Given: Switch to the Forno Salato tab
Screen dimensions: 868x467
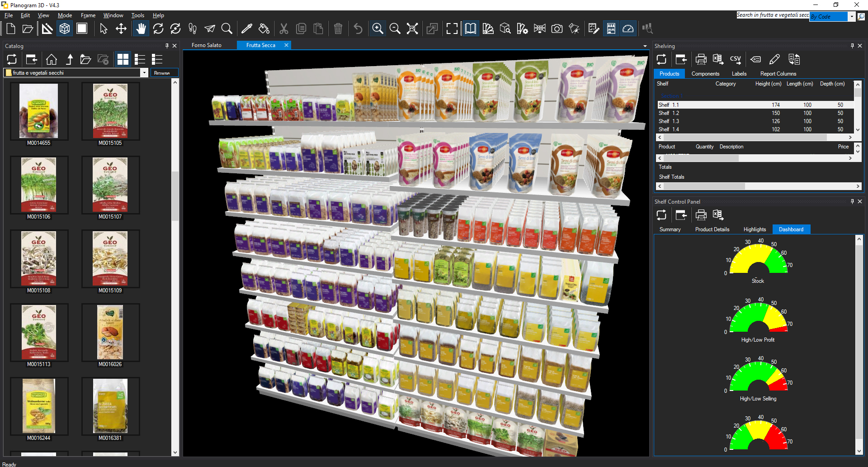Looking at the screenshot, I should pos(207,45).
